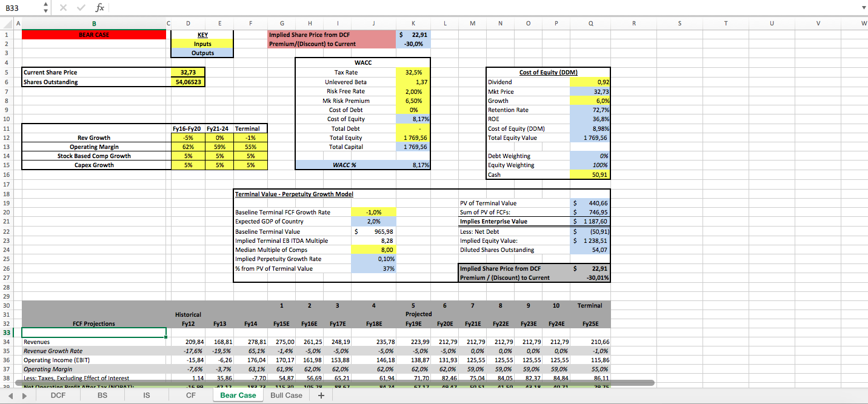Select column header B
The width and height of the screenshot is (868, 404).
(93, 23)
